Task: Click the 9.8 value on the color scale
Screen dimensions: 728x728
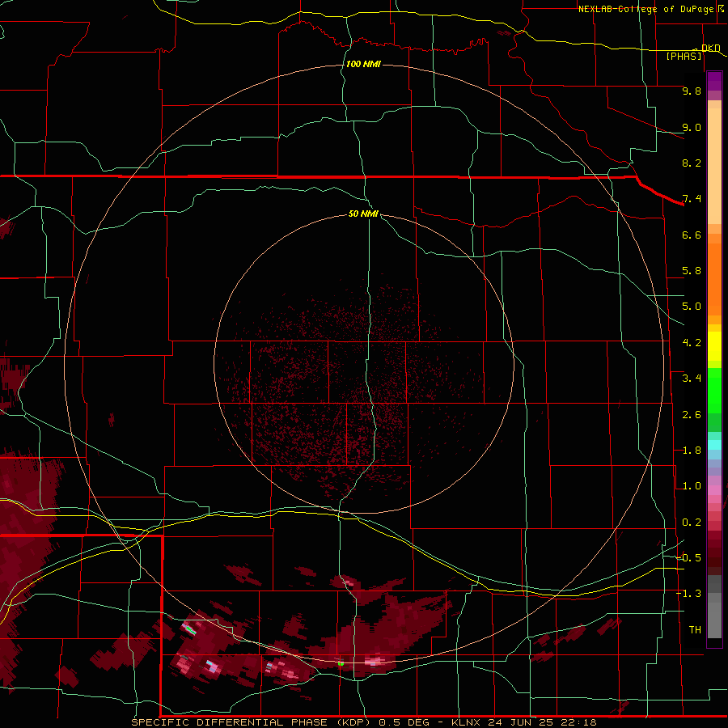Action: 692,91
